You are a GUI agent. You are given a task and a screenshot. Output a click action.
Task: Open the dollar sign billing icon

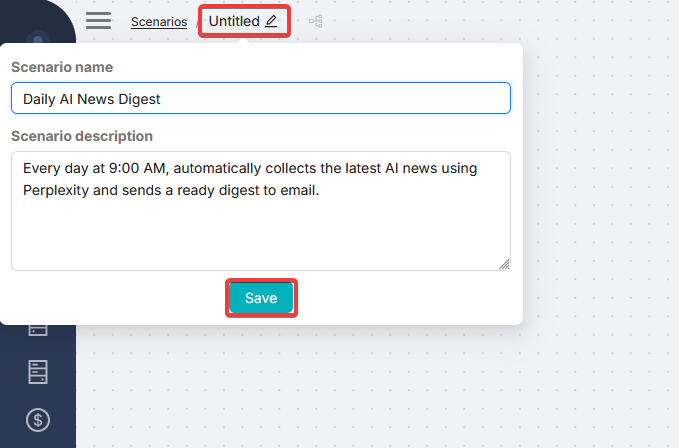(x=38, y=420)
